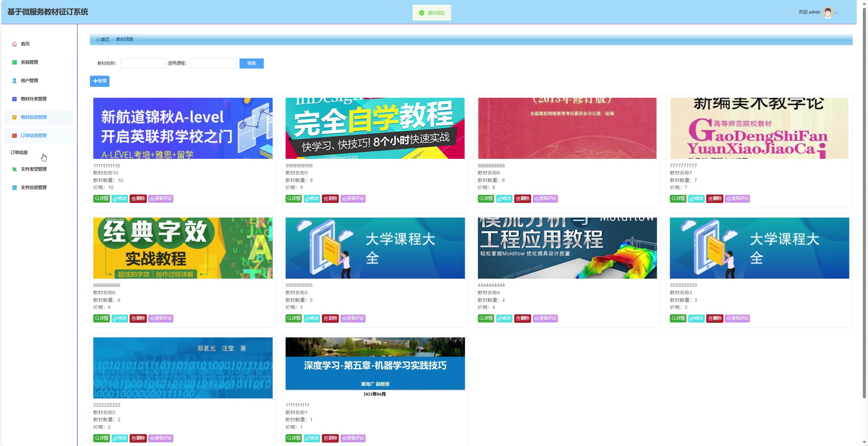Screen dimensions: 868x446
Task: Click the 新增 add button
Action: coord(99,81)
